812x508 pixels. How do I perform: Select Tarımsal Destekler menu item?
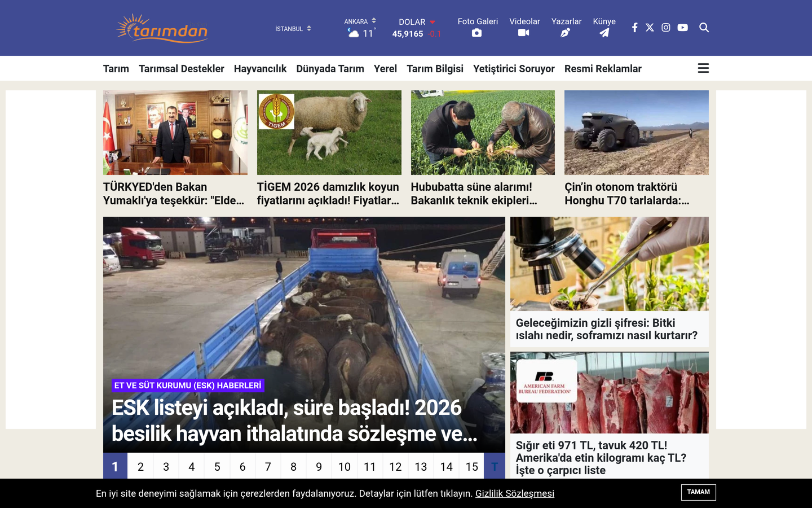tap(182, 69)
